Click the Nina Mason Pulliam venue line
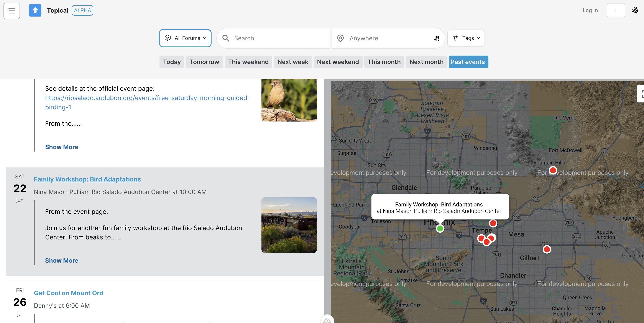Viewport: 644px width, 323px height. (x=120, y=192)
